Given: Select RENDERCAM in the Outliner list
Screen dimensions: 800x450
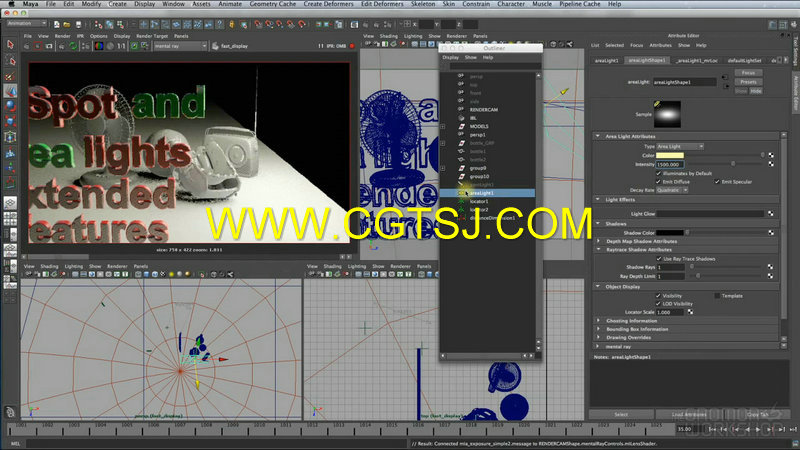Looking at the screenshot, I should (484, 110).
